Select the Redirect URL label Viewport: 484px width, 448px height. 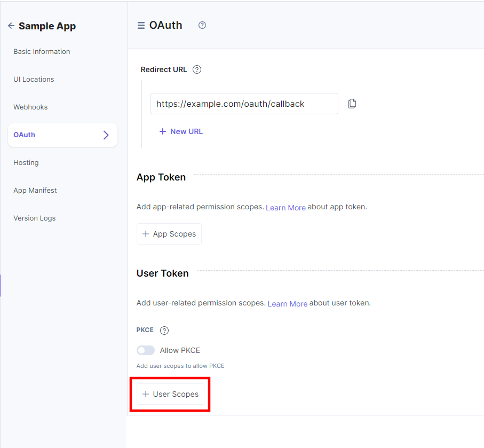(164, 70)
